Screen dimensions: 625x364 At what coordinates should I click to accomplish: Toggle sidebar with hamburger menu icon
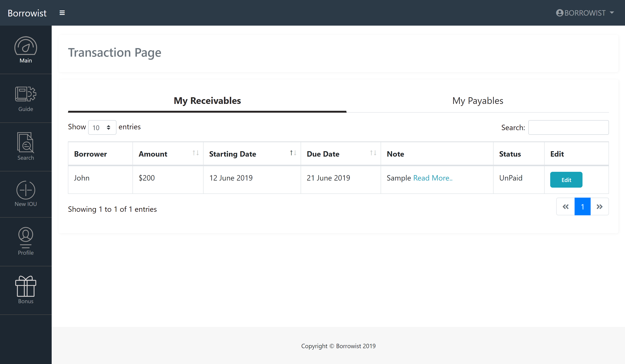[x=62, y=13]
